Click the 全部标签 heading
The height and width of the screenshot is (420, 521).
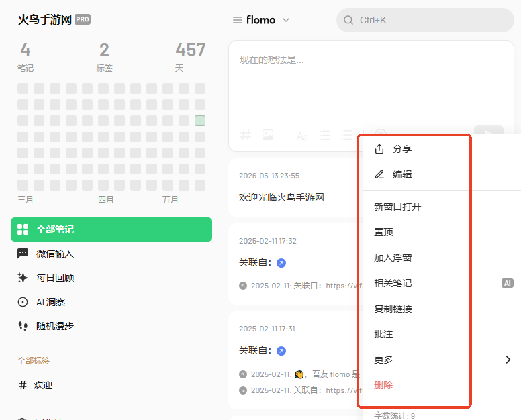pyautogui.click(x=34, y=361)
